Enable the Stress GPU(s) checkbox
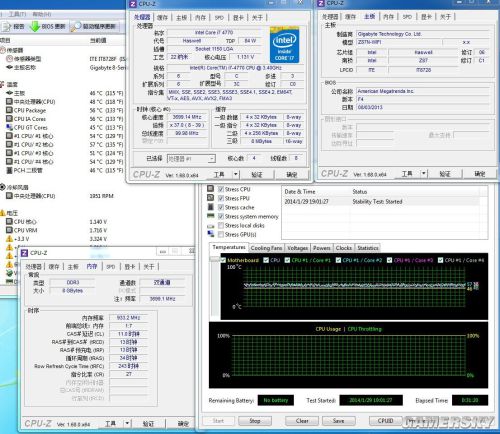Screen dimensions: 500x434 (220, 234)
